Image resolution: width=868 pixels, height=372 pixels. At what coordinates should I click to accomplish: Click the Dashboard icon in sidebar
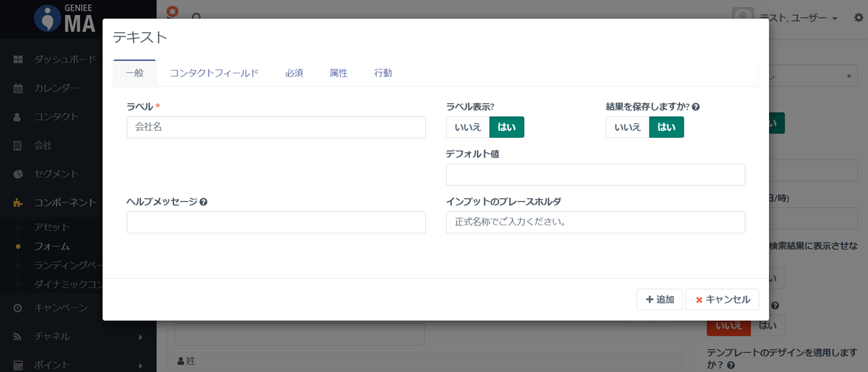(18, 60)
